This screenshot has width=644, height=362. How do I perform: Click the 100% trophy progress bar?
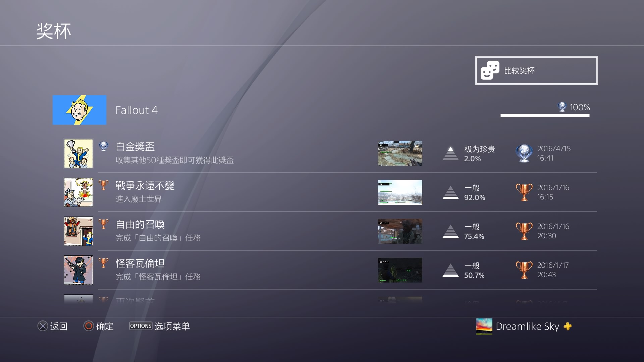click(545, 116)
